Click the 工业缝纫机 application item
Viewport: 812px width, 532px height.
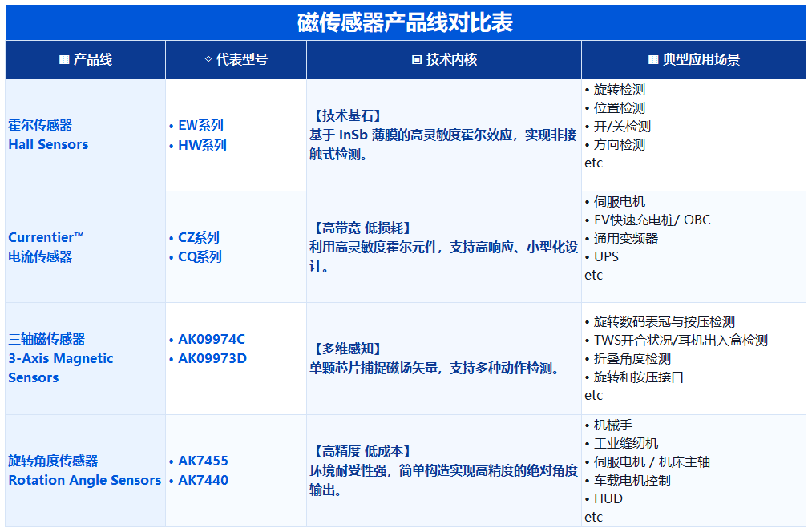coord(625,444)
